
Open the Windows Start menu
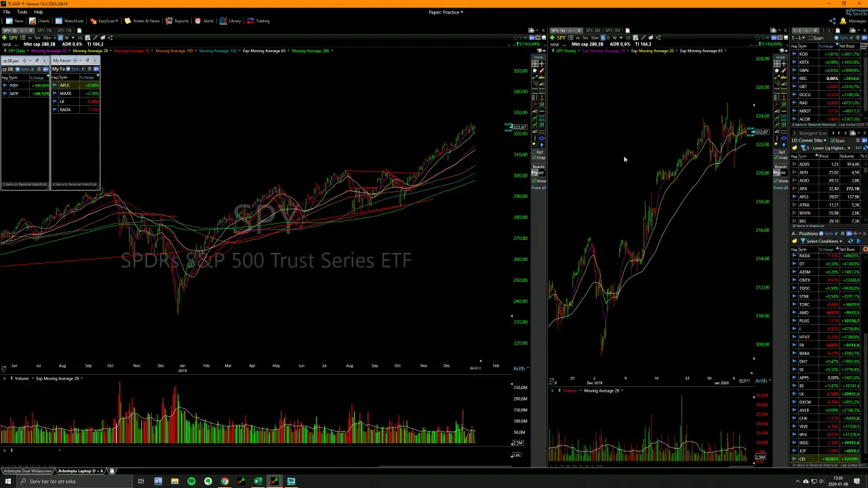[x=7, y=481]
